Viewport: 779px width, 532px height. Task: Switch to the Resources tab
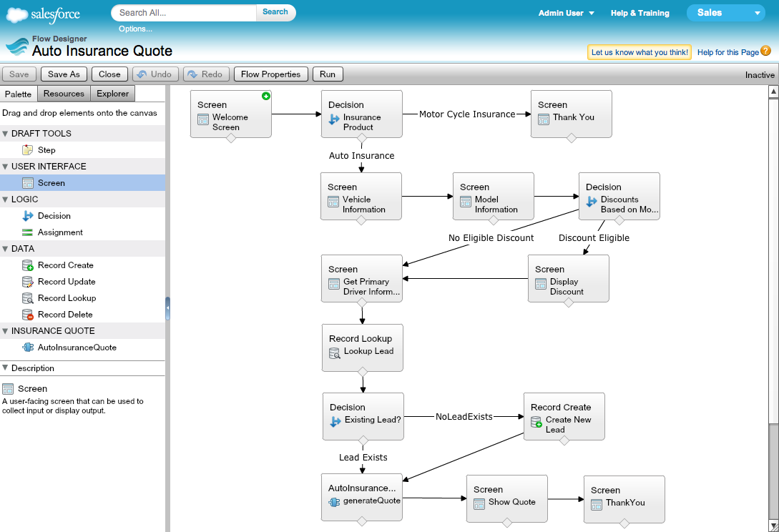pyautogui.click(x=64, y=94)
